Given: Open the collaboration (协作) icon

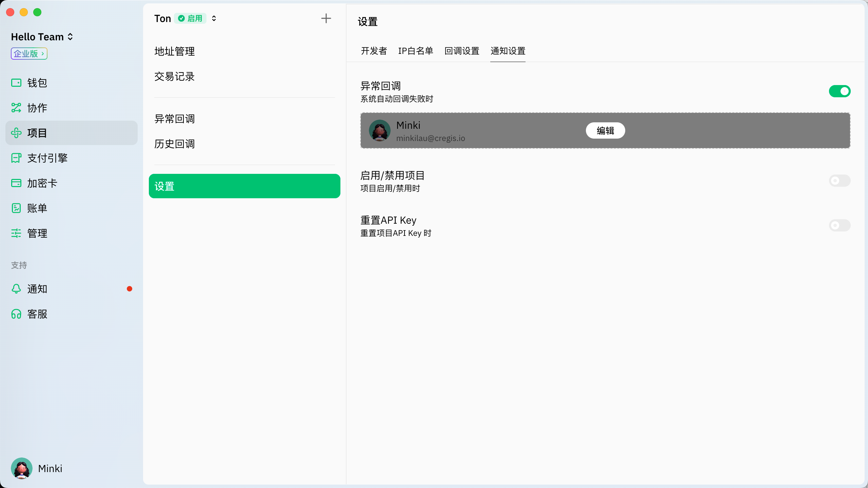Looking at the screenshot, I should pyautogui.click(x=16, y=108).
